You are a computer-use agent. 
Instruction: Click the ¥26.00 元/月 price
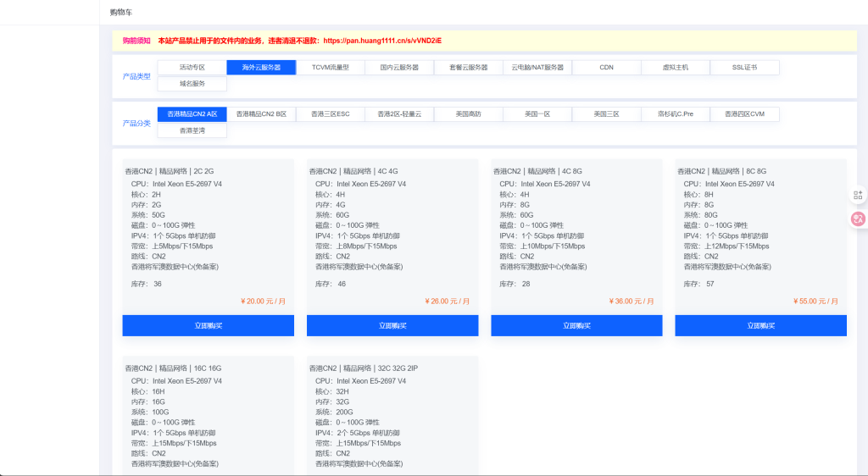448,302
